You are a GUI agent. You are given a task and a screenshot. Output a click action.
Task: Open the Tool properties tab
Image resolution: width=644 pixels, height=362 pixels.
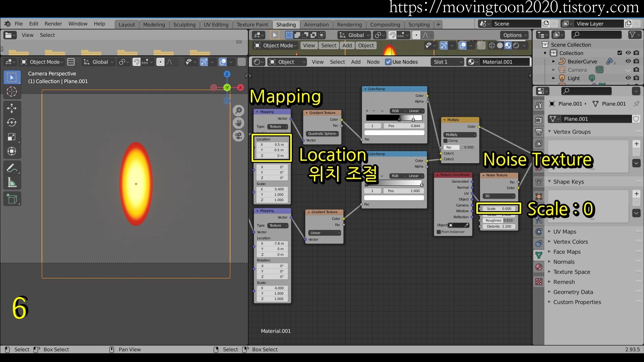tap(539, 106)
